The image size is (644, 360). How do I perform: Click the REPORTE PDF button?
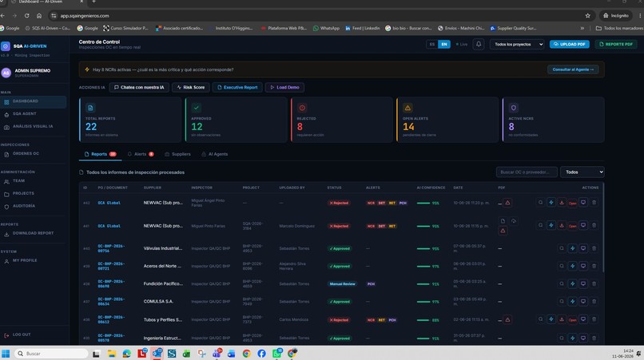(616, 45)
